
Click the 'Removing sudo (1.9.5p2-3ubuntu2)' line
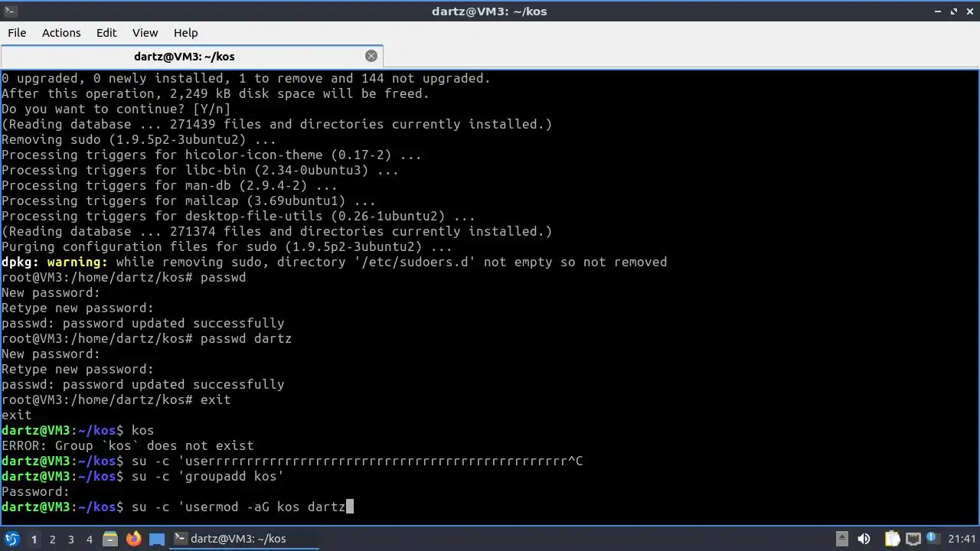pos(139,139)
